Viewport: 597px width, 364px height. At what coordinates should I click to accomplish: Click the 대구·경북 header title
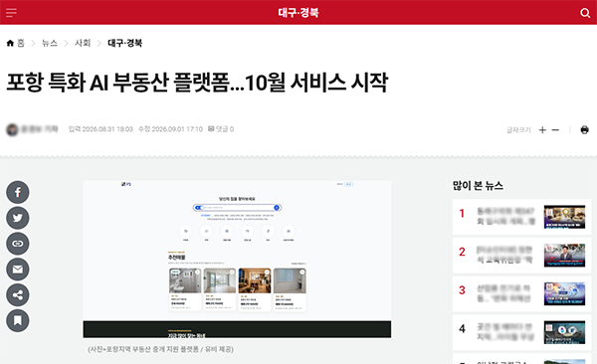coord(298,13)
